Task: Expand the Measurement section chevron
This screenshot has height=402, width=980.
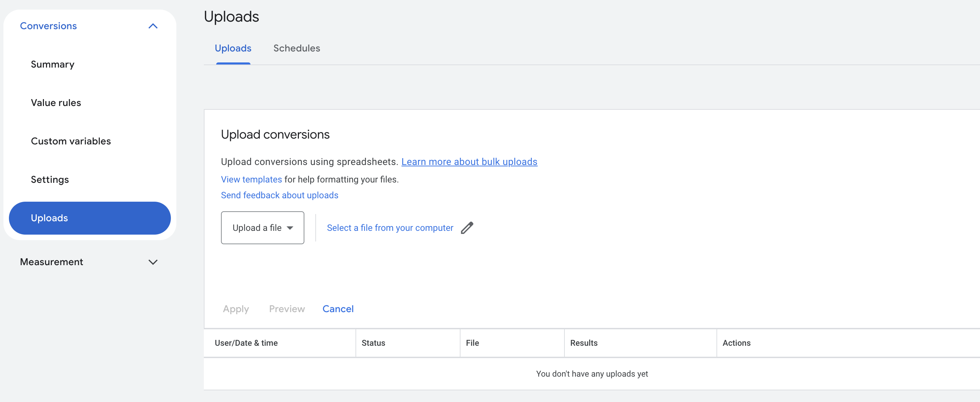Action: coord(153,262)
